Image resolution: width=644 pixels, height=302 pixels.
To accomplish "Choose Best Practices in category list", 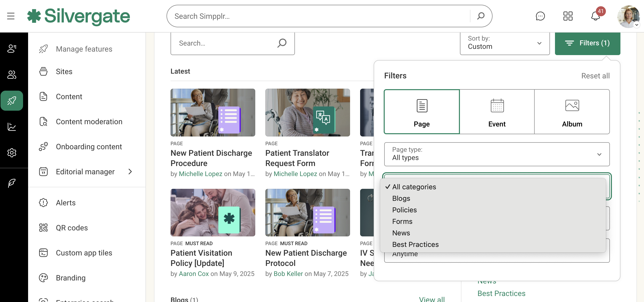I will pyautogui.click(x=415, y=244).
